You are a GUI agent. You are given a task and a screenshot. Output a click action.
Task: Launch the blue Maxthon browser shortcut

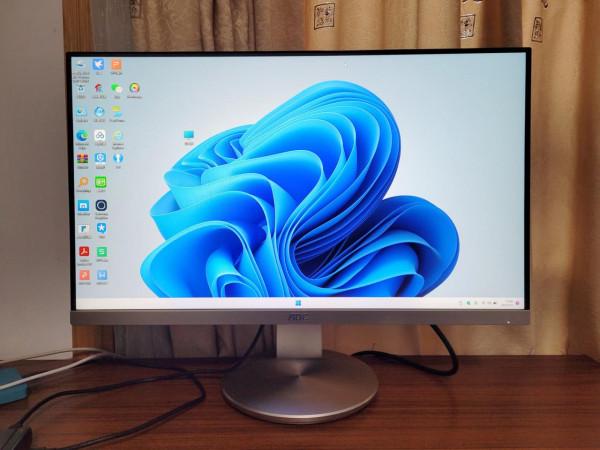[83, 205]
